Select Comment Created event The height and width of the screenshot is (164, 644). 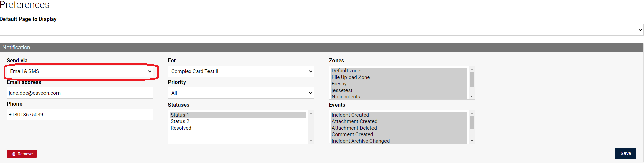click(x=399, y=134)
